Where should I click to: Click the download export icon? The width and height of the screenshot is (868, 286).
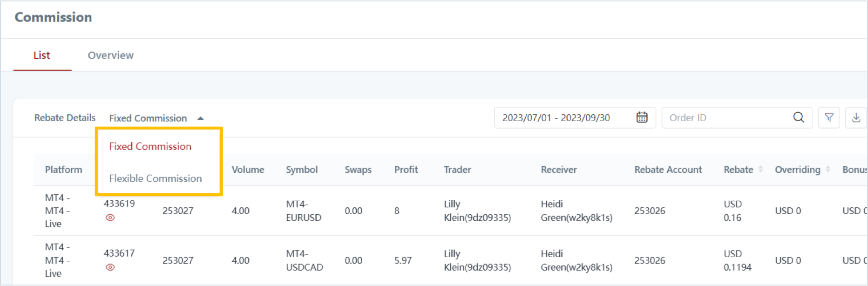(856, 117)
